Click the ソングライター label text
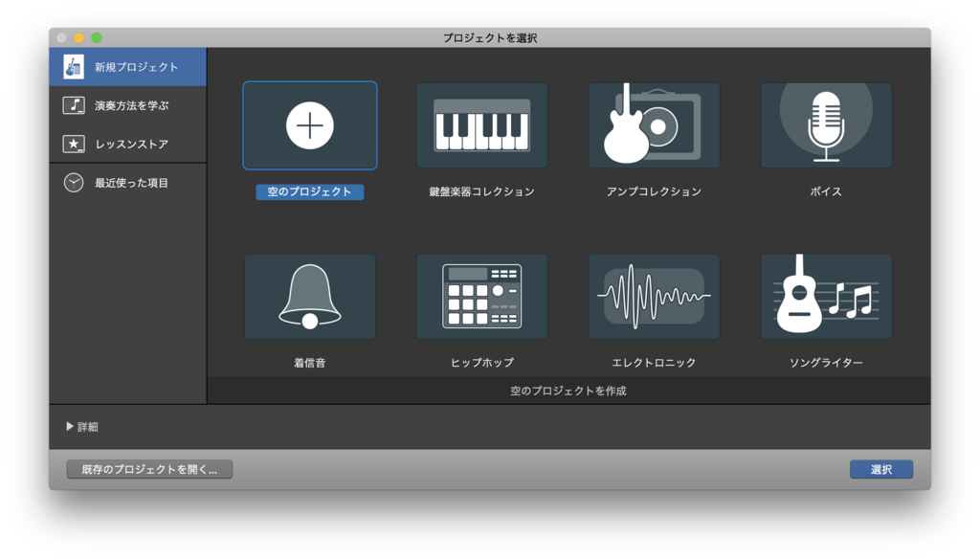The width and height of the screenshot is (980, 560). pyautogui.click(x=826, y=363)
